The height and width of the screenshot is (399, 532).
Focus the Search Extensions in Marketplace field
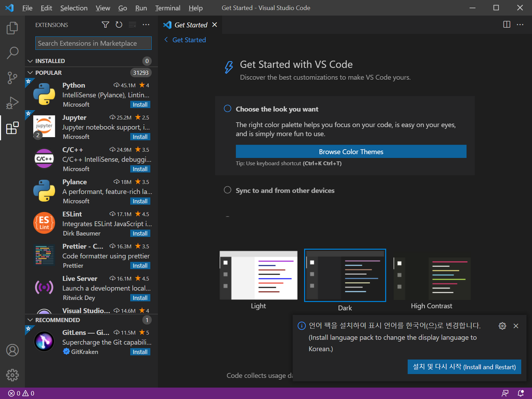point(94,43)
